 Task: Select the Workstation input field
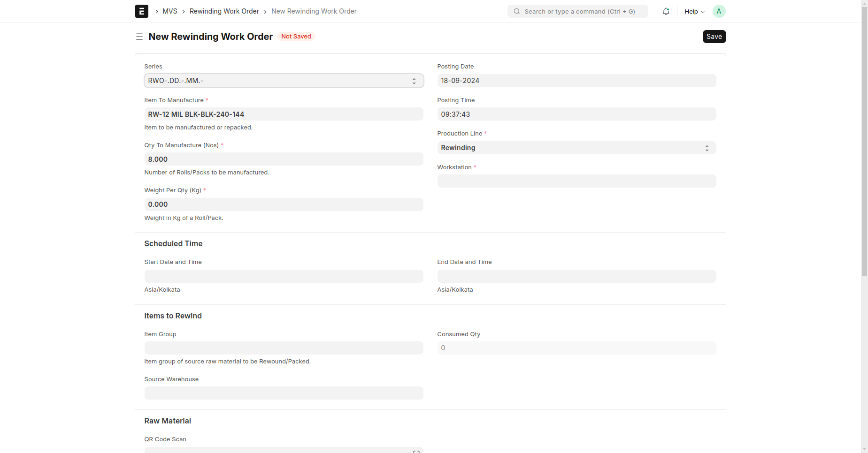(576, 181)
